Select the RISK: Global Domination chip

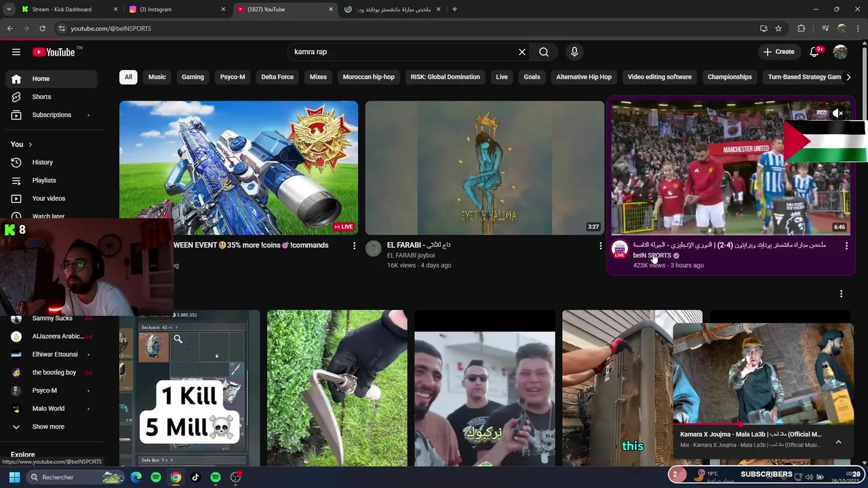pyautogui.click(x=445, y=77)
